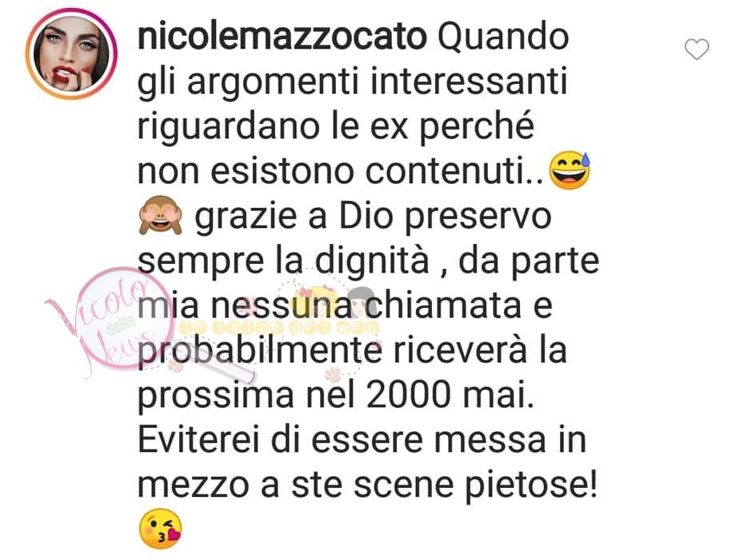Click the closing words 'scene pietose!'
The height and width of the screenshot is (560, 756).
coord(476,486)
